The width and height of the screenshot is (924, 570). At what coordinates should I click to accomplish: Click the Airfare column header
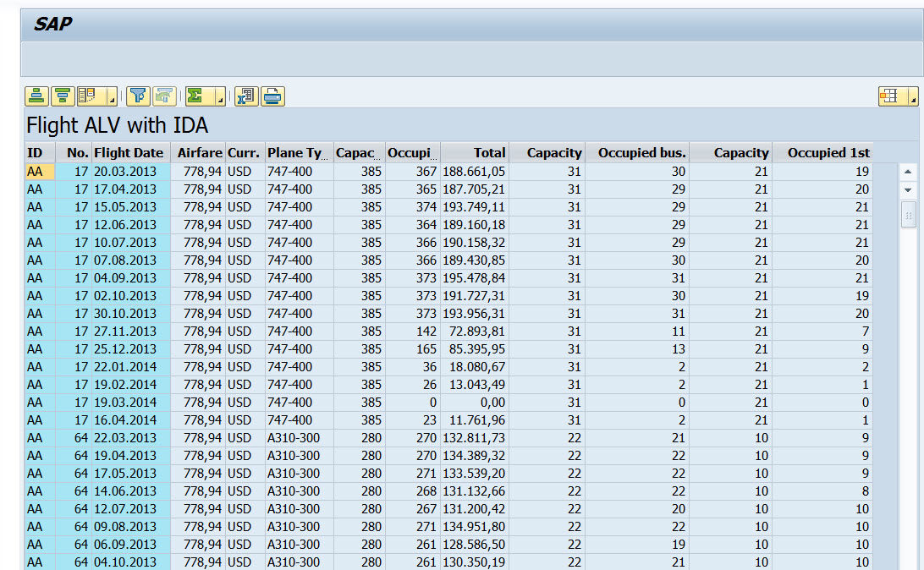tap(199, 153)
